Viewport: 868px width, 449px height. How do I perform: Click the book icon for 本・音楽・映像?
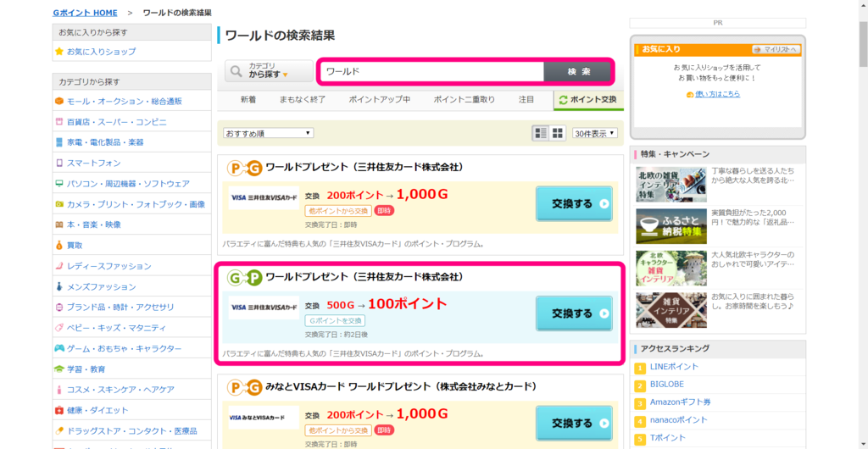click(59, 225)
